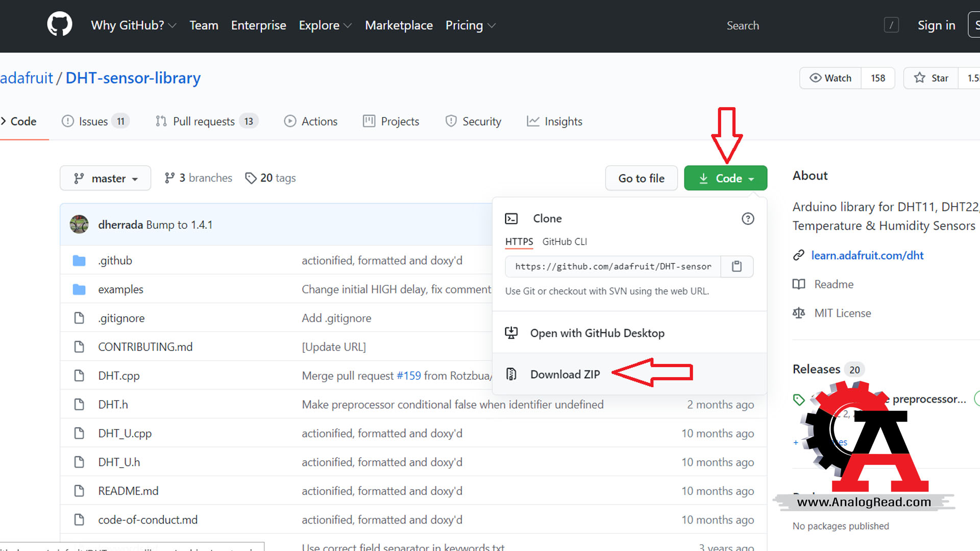Click the file icon beside CONTRIBUTING.md
Image resolution: width=980 pixels, height=551 pixels.
pyautogui.click(x=79, y=347)
